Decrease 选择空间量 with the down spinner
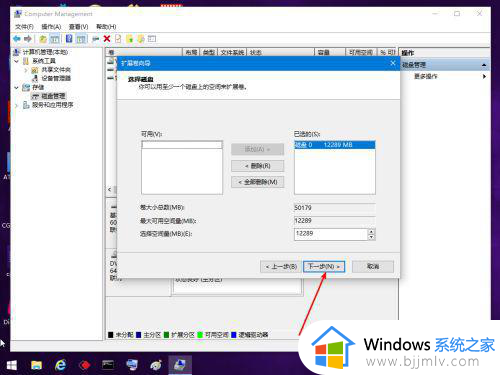Image resolution: width=500 pixels, height=375 pixels. point(371,237)
